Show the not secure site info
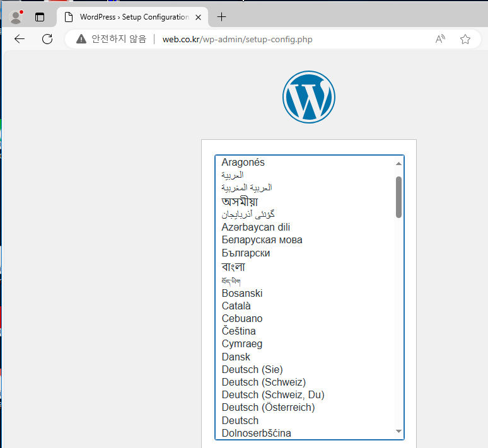The width and height of the screenshot is (488, 448). [x=112, y=39]
